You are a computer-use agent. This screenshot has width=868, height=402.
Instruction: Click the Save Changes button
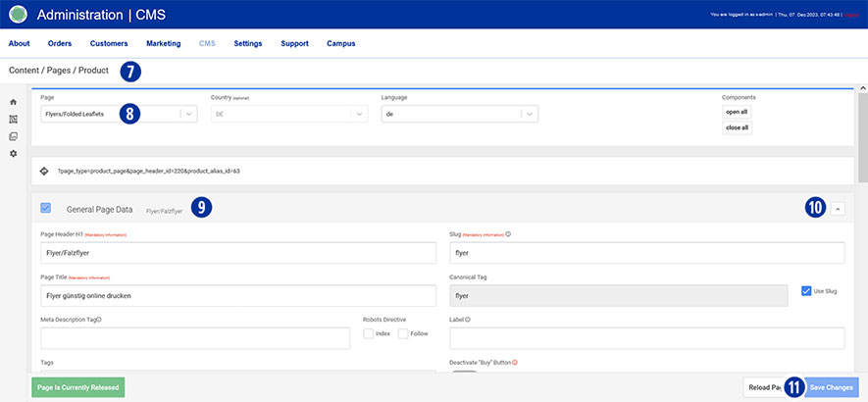[x=832, y=387]
